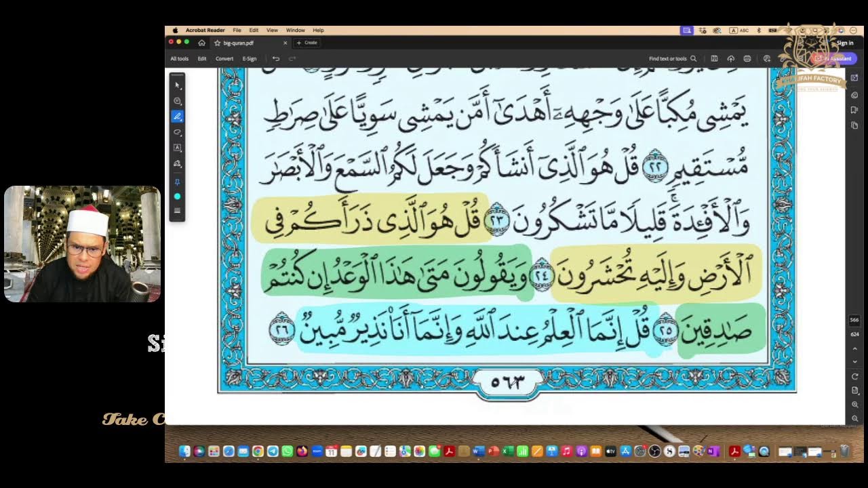Open Finder from the Dock
This screenshot has height=488, width=868.
pyautogui.click(x=184, y=451)
